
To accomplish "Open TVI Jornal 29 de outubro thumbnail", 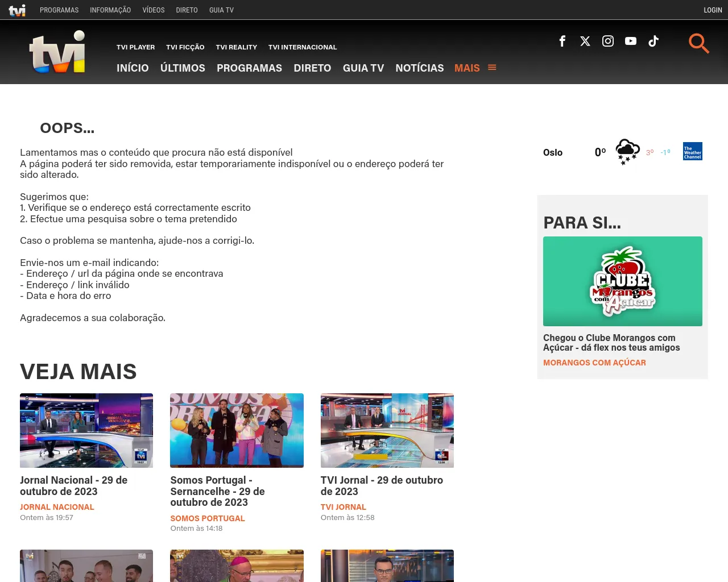I will click(387, 430).
